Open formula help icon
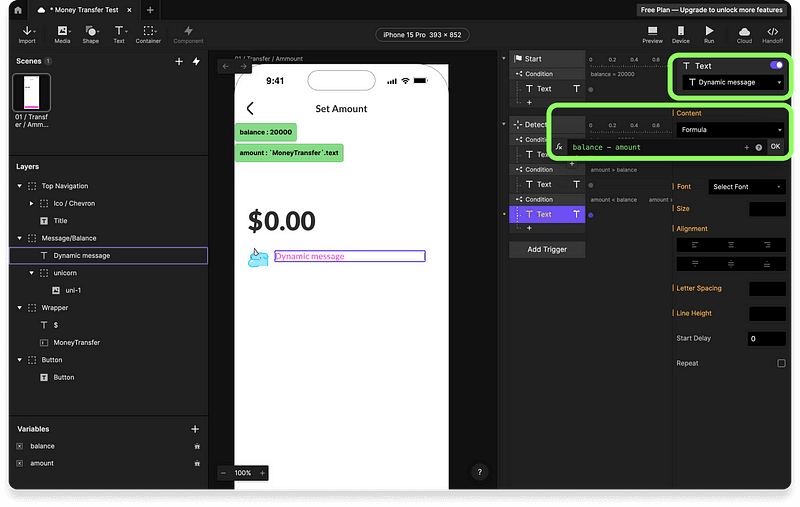Screen dimensions: 800x507 [x=759, y=147]
